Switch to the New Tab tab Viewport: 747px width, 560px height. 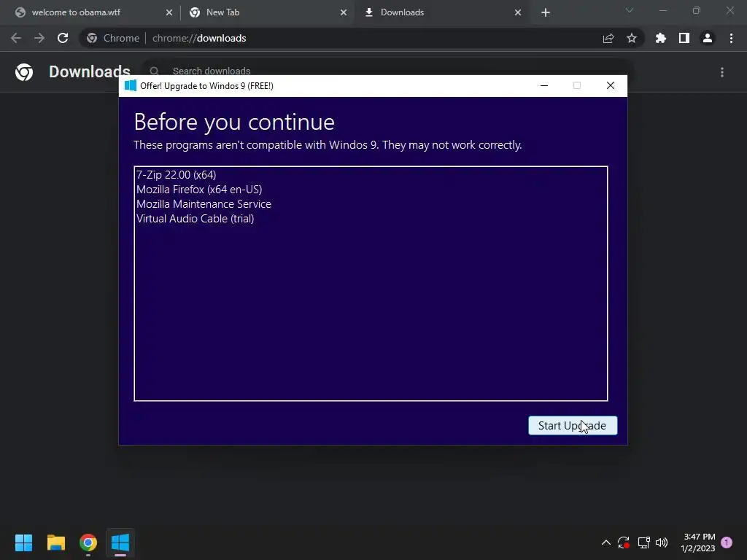click(x=267, y=12)
